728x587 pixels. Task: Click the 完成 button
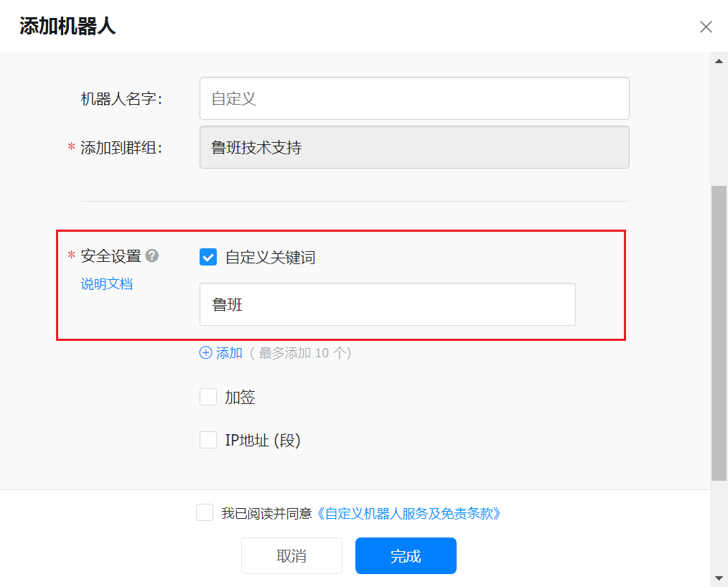click(406, 555)
